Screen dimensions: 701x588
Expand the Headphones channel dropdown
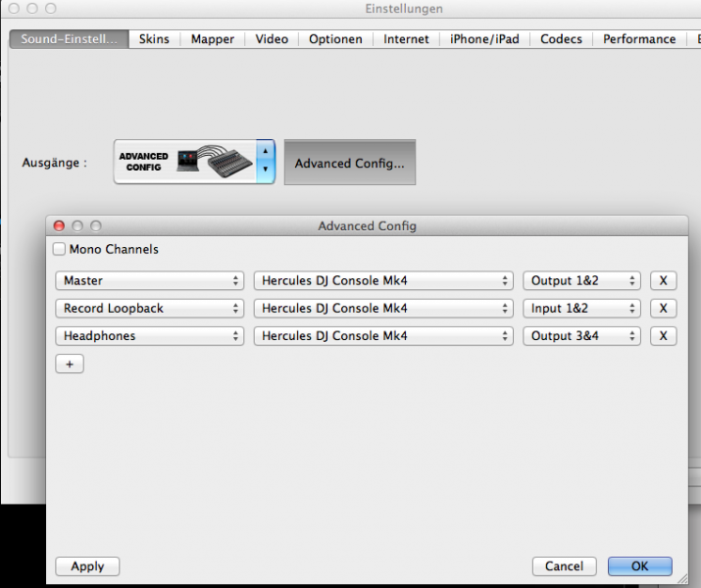click(150, 336)
